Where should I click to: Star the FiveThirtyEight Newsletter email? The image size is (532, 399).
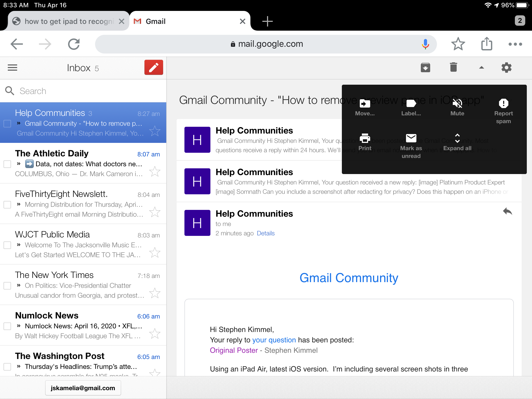point(155,212)
